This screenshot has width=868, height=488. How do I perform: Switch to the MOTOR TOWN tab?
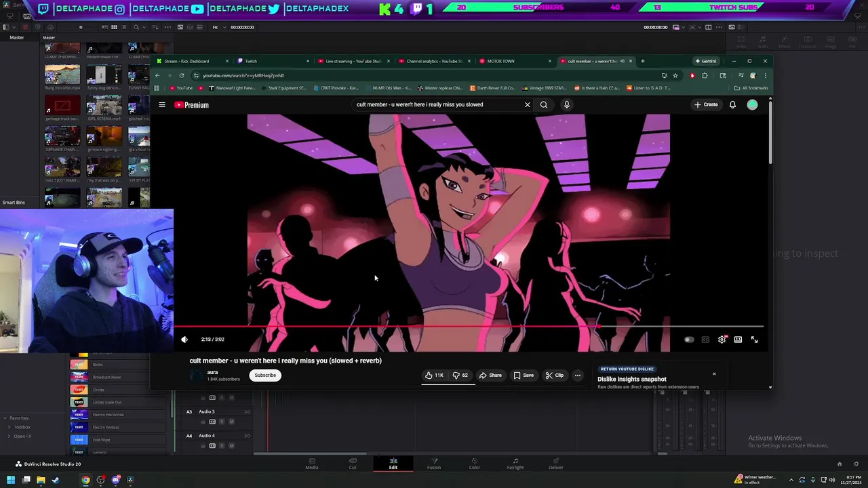pyautogui.click(x=515, y=61)
